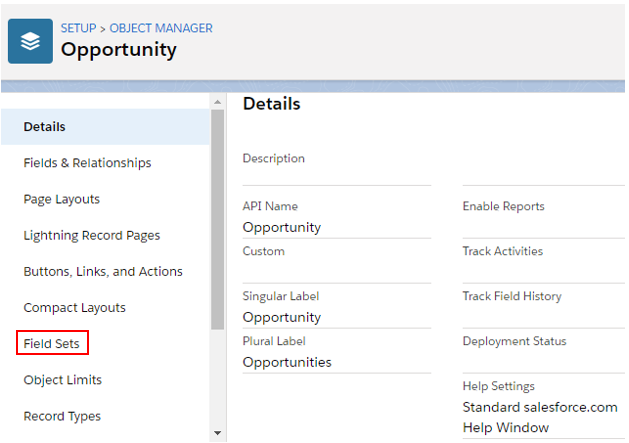The width and height of the screenshot is (629, 443).
Task: Click the Plural Label value Opportunities
Action: point(287,362)
